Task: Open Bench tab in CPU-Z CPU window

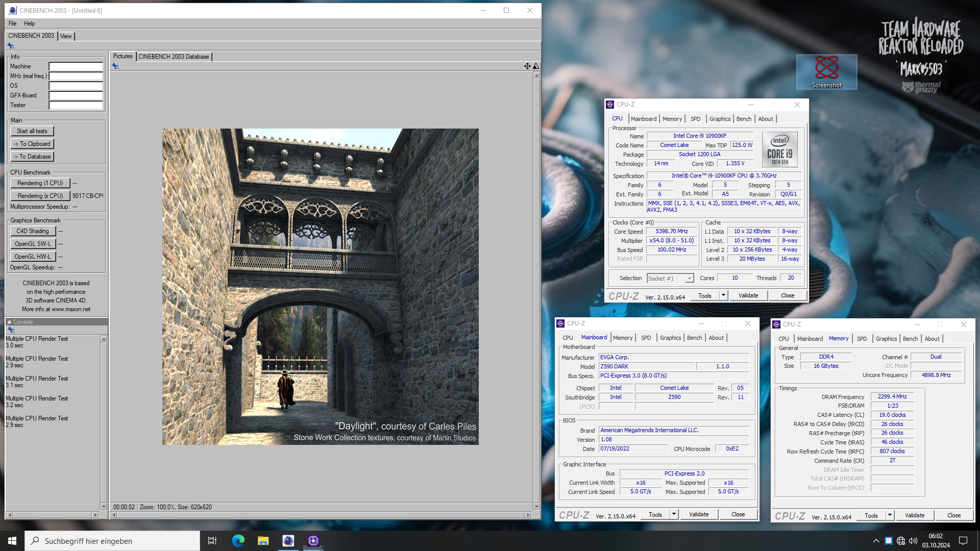Action: coord(744,119)
